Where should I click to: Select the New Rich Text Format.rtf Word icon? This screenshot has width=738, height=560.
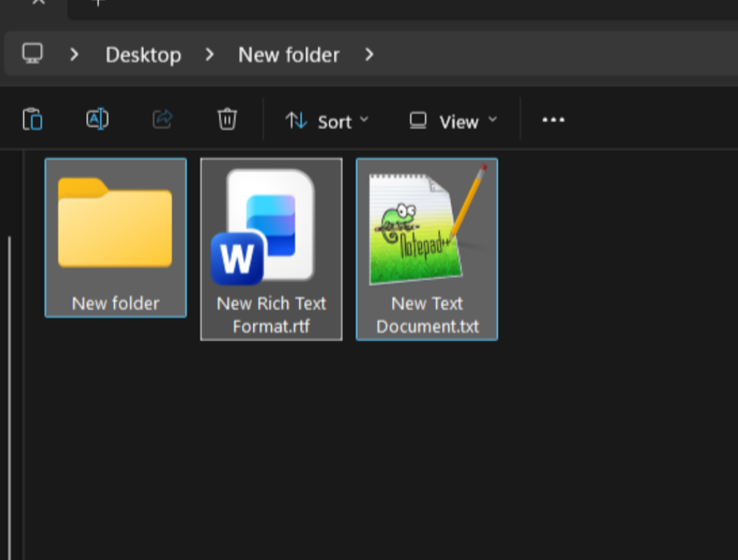point(262,227)
